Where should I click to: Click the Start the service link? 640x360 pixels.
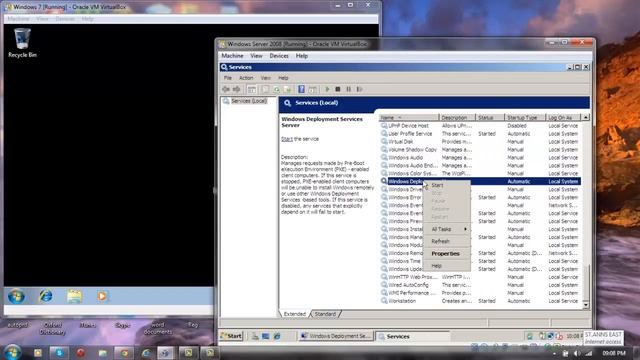(287, 139)
